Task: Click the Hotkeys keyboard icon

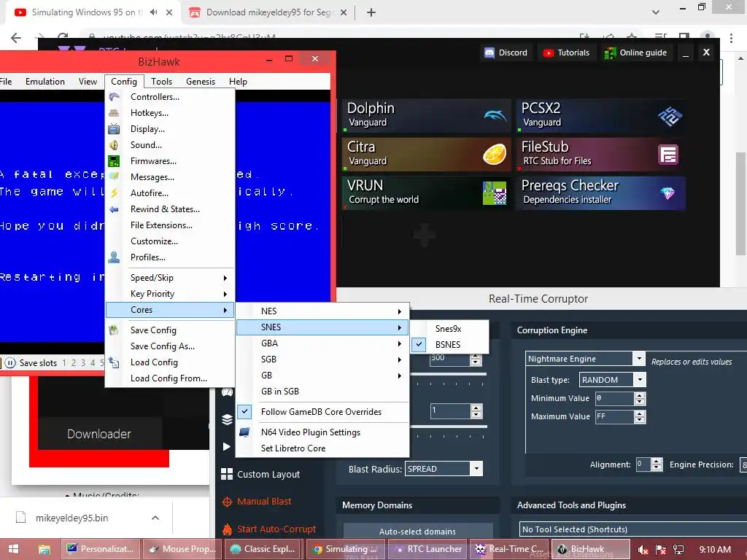Action: (x=114, y=113)
